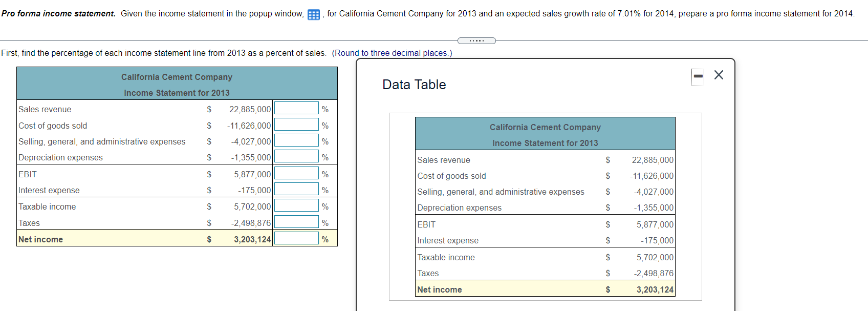This screenshot has width=868, height=311.
Task: Close the Data Table popup
Action: 719,75
